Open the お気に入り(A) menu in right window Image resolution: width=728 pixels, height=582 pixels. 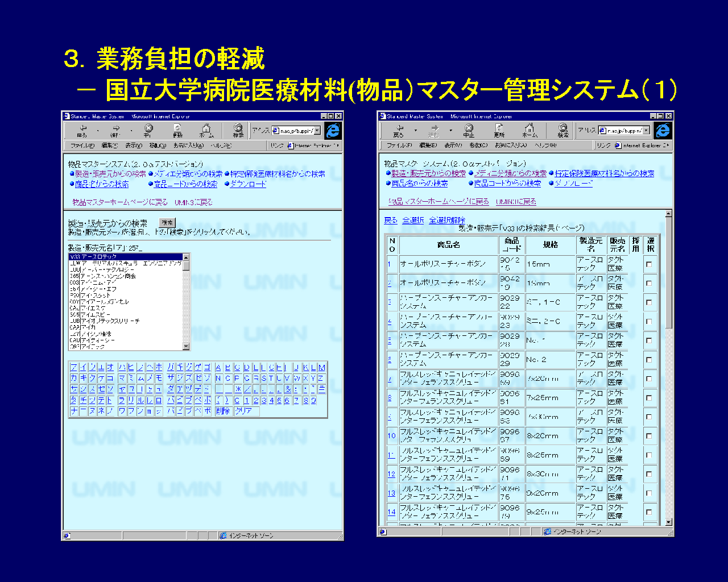point(508,145)
